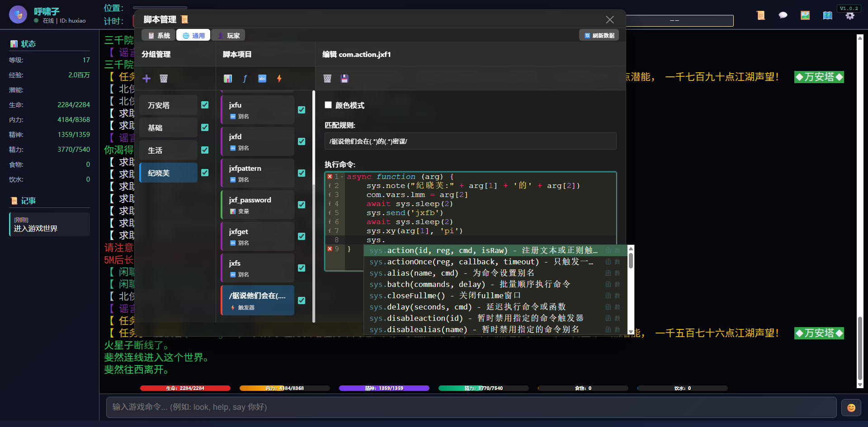Image resolution: width=868 pixels, height=427 pixels.
Task: Open the 玩家 tab
Action: click(x=228, y=35)
